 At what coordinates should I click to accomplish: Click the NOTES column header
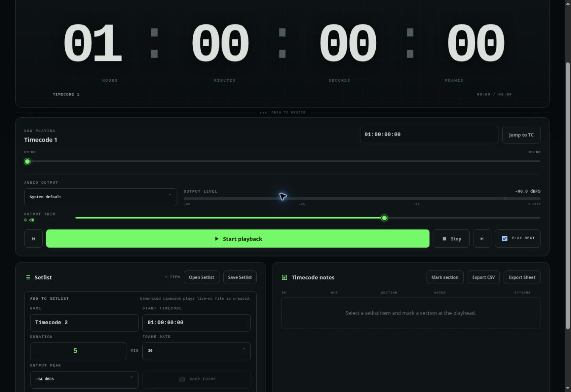click(440, 293)
